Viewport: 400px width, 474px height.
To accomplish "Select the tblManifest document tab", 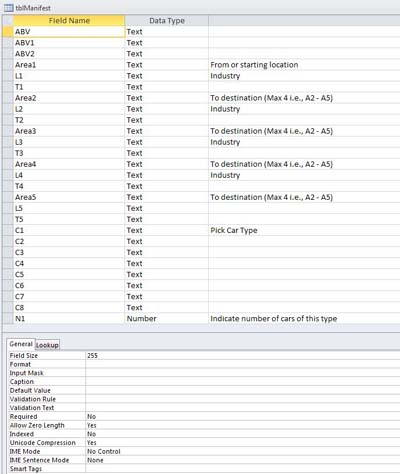I will [28, 8].
